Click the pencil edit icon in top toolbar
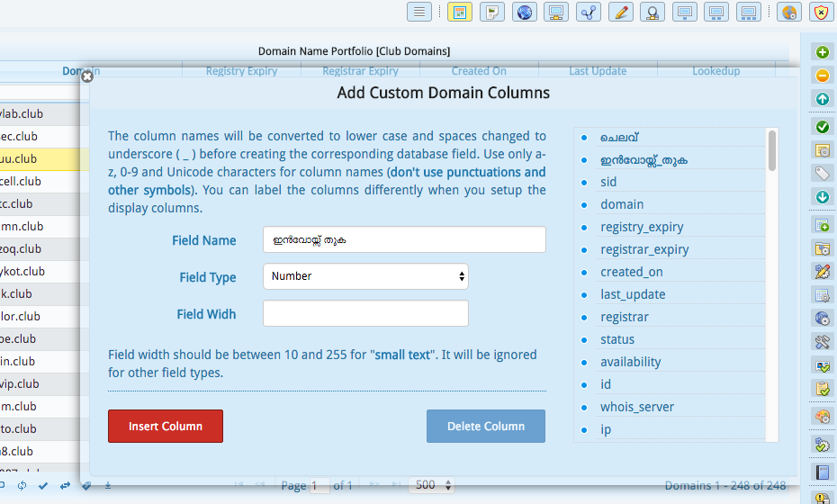This screenshot has width=837, height=504. (621, 12)
